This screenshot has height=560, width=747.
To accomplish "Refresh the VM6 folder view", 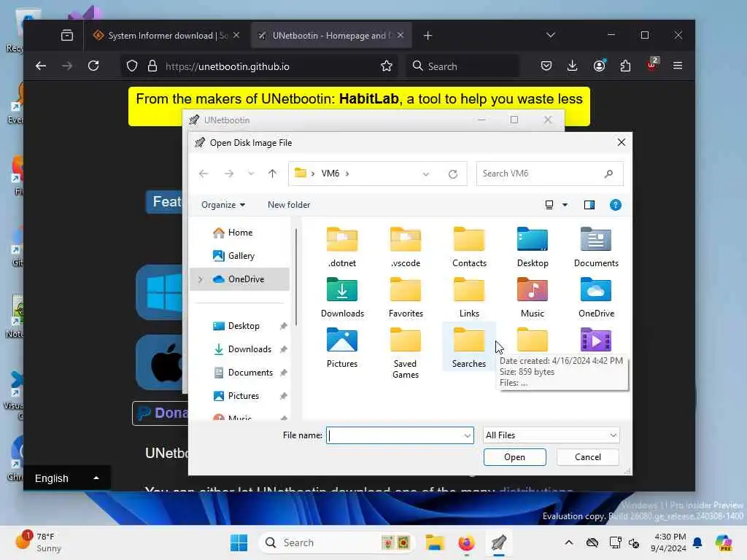I will point(453,174).
